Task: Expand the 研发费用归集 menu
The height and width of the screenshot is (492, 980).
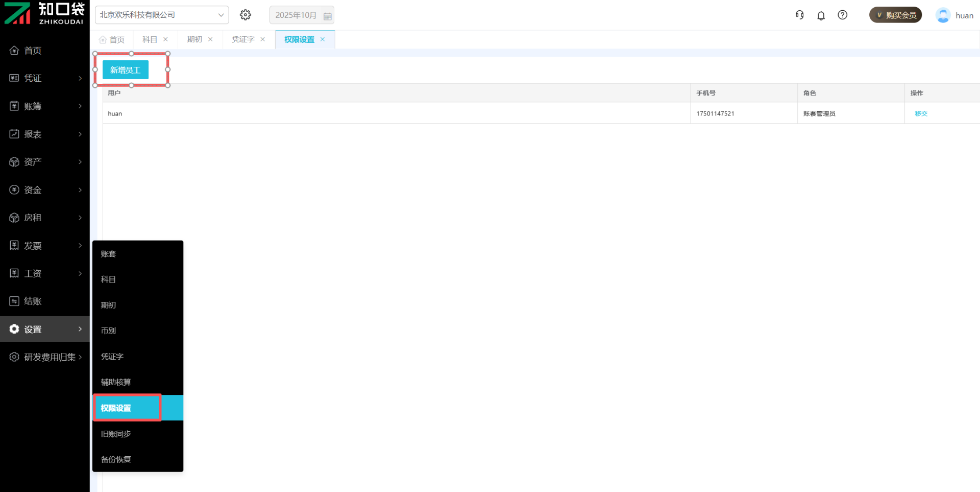Action: click(x=45, y=357)
